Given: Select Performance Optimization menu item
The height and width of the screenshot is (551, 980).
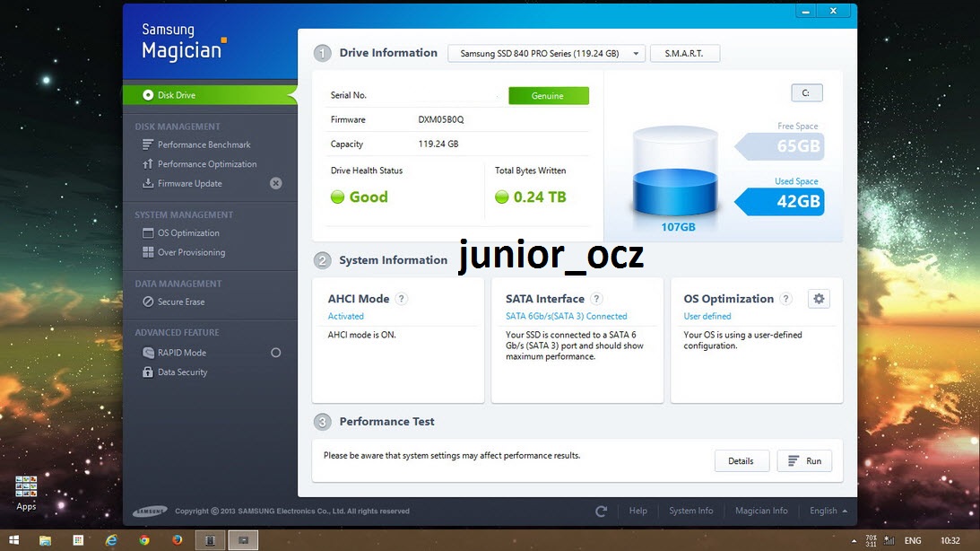Looking at the screenshot, I should click(207, 164).
